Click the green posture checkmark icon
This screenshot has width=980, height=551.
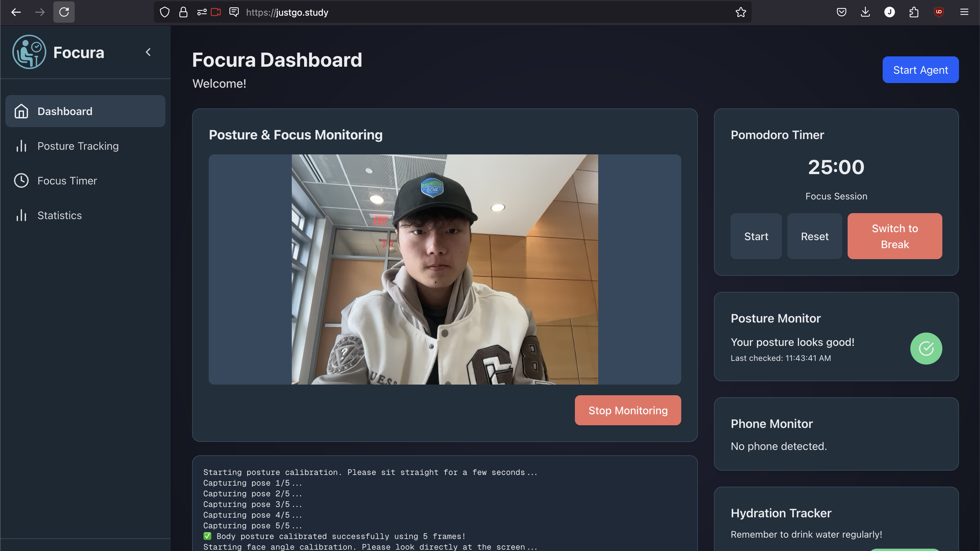(926, 348)
